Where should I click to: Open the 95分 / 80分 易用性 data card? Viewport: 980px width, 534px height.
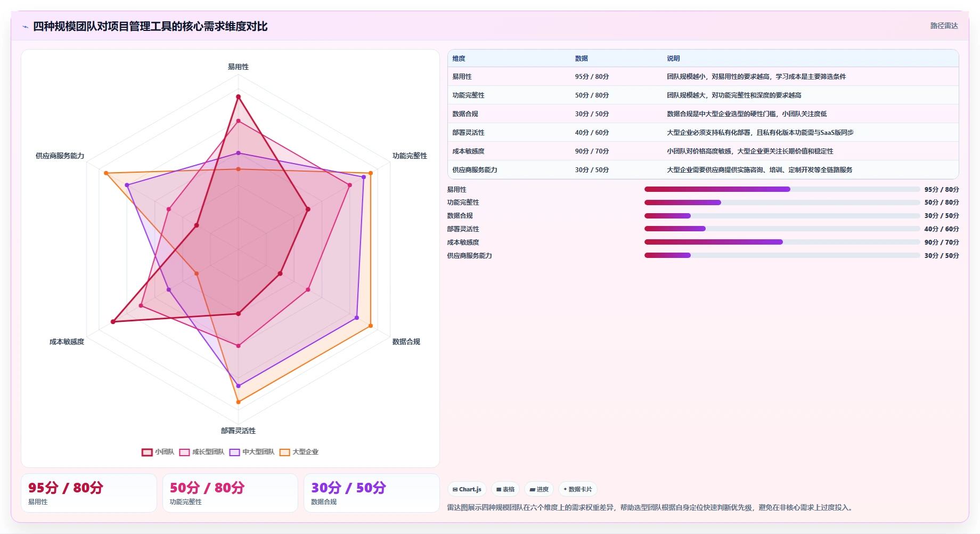click(89, 493)
